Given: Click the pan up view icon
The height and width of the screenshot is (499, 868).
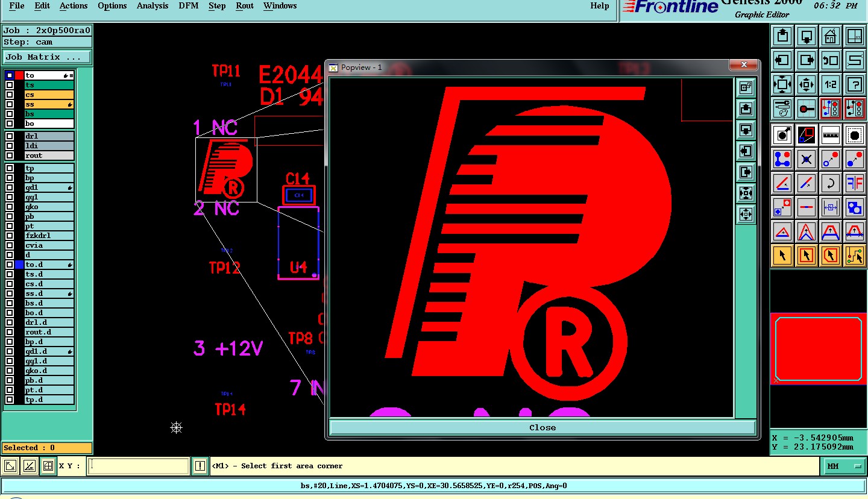Looking at the screenshot, I should click(782, 36).
